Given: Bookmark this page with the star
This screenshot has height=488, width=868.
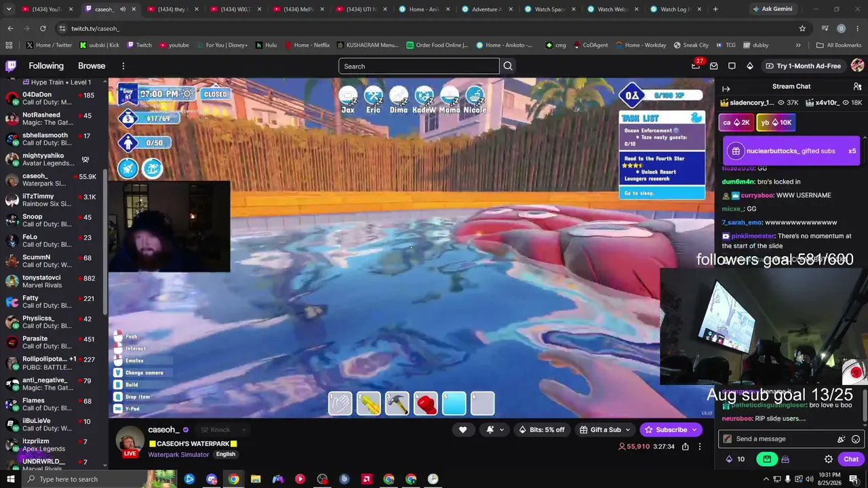Looking at the screenshot, I should click(802, 28).
